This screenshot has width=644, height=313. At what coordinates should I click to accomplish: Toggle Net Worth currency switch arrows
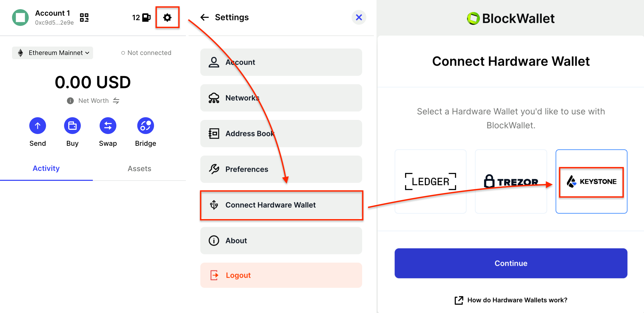pos(116,101)
